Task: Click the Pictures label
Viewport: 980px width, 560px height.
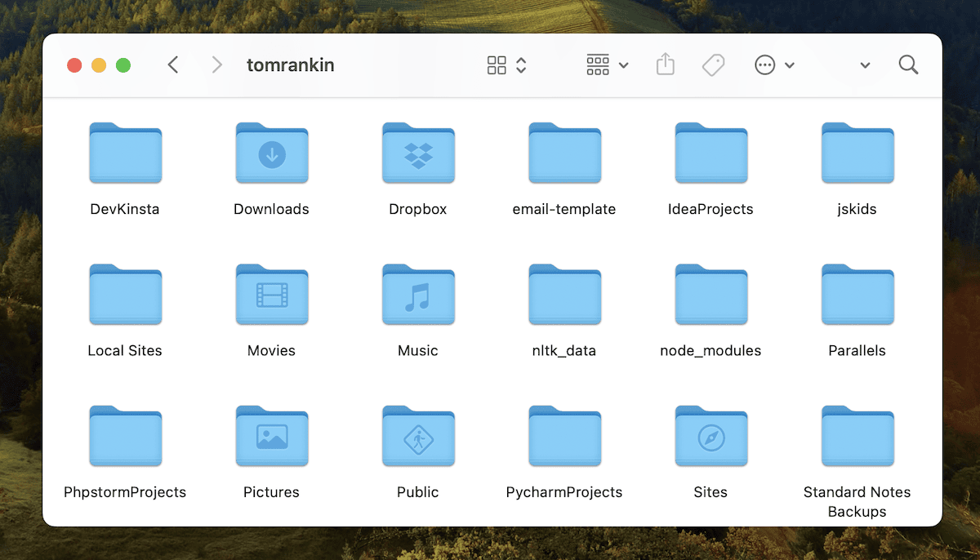Action: click(271, 492)
